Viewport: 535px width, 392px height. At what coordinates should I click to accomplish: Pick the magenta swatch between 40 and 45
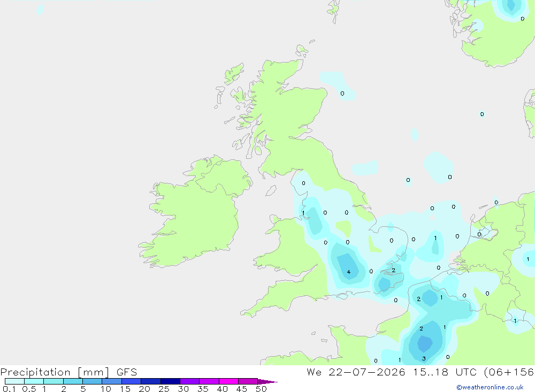pyautogui.click(x=228, y=381)
